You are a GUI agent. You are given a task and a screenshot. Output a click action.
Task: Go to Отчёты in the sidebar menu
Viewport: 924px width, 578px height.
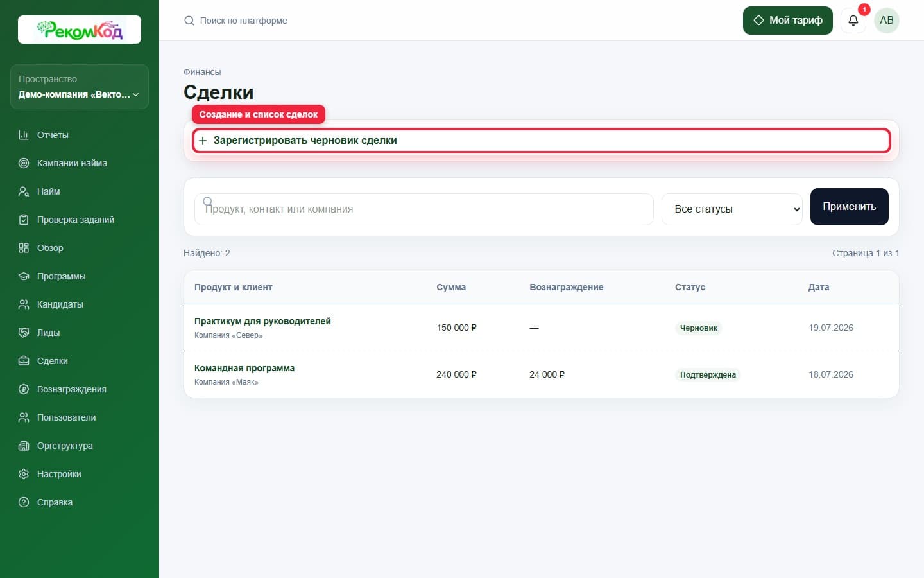(x=80, y=135)
